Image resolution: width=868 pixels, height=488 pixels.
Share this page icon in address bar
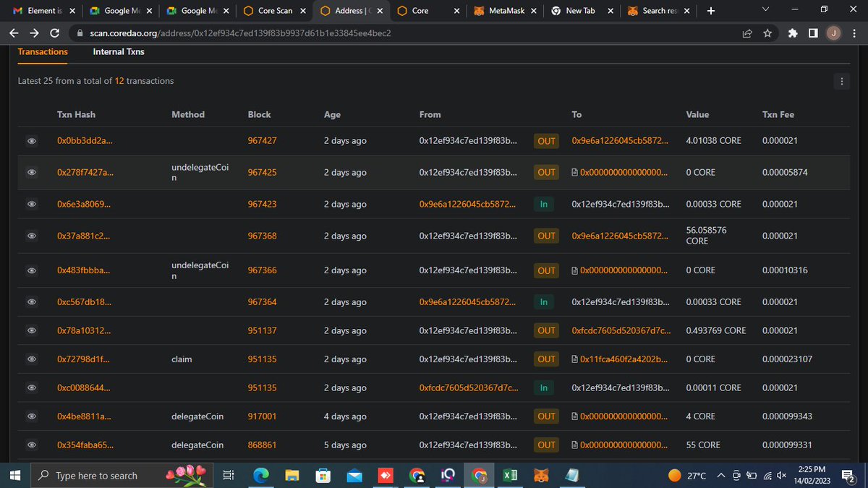[x=746, y=33]
